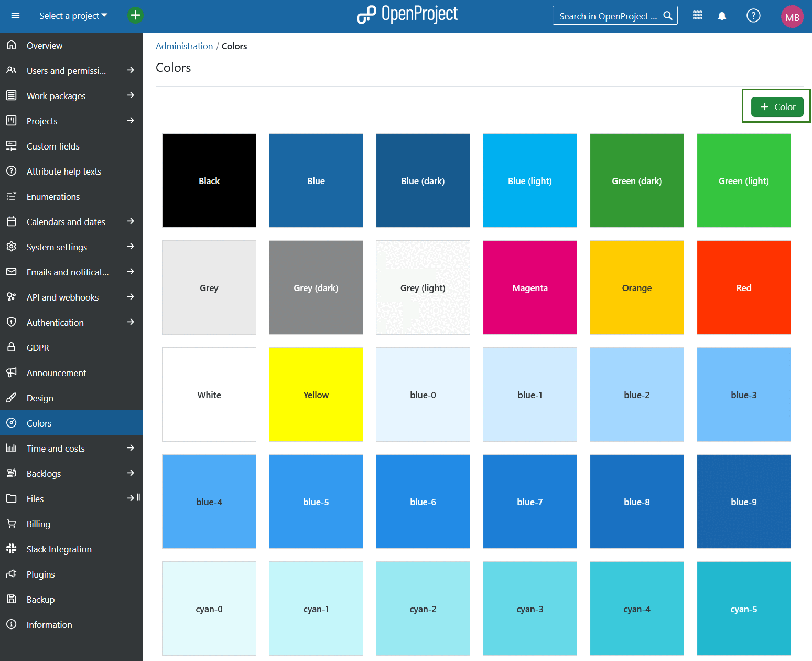Click the GDPR lock icon

click(x=12, y=347)
